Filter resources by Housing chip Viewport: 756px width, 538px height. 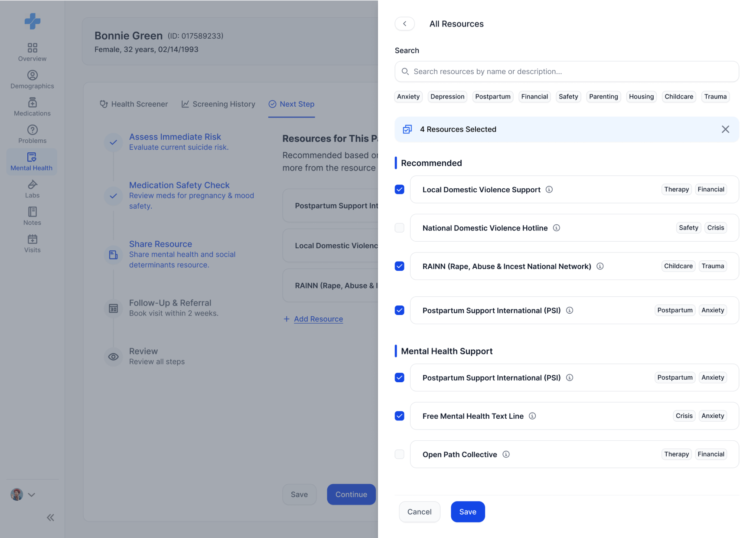click(x=641, y=97)
